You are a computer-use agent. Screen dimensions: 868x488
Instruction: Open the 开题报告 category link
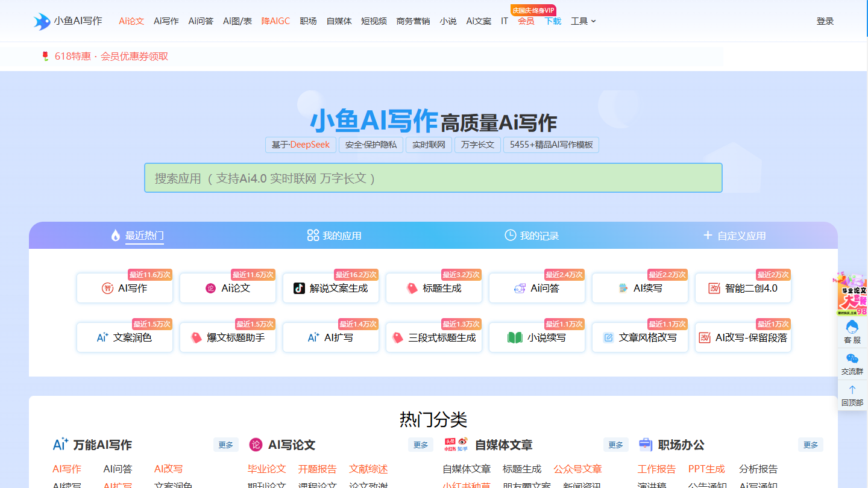(x=317, y=469)
